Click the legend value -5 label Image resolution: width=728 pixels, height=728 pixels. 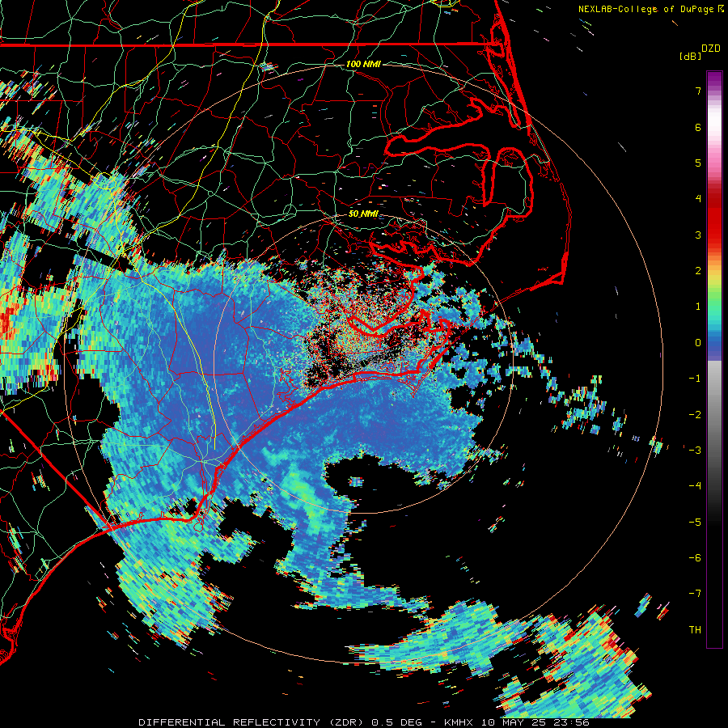tap(695, 523)
